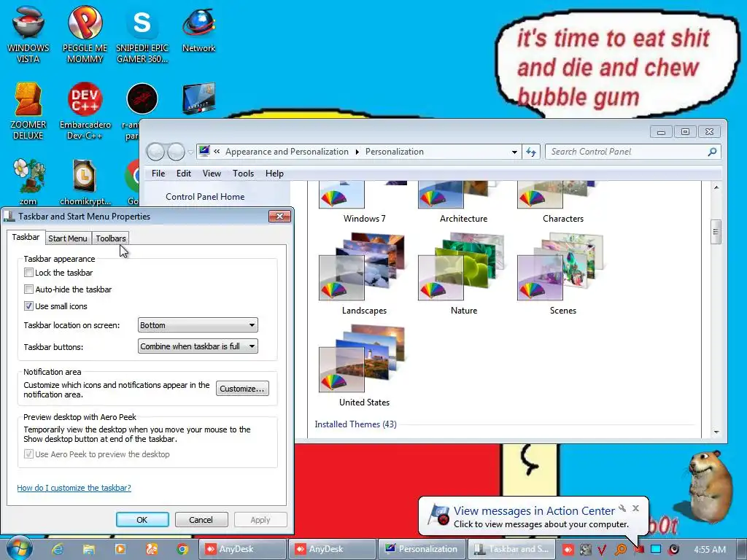This screenshot has width=747, height=560.
Task: Switch to the Toolbars tab
Action: pos(111,238)
